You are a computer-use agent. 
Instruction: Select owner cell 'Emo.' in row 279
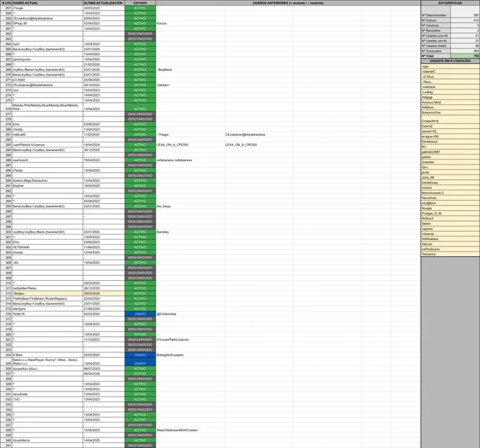(47, 124)
